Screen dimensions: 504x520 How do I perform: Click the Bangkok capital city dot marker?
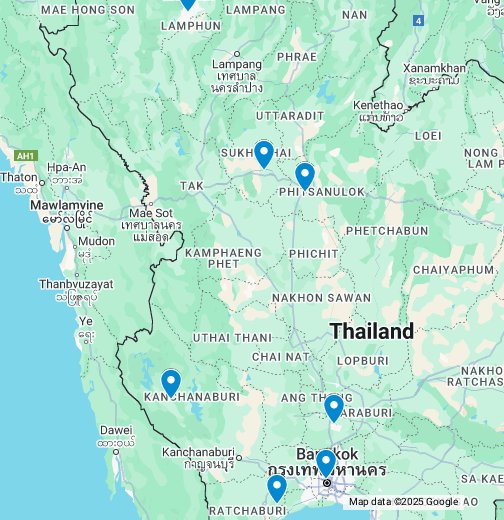(x=327, y=483)
